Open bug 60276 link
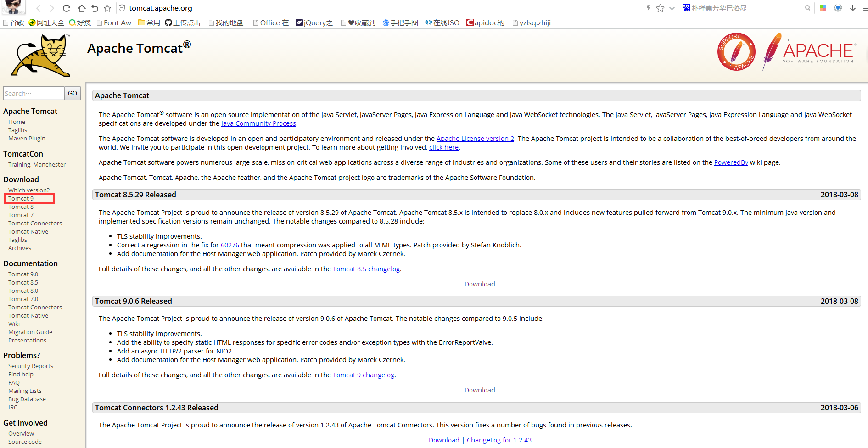The width and height of the screenshot is (868, 448). (230, 245)
